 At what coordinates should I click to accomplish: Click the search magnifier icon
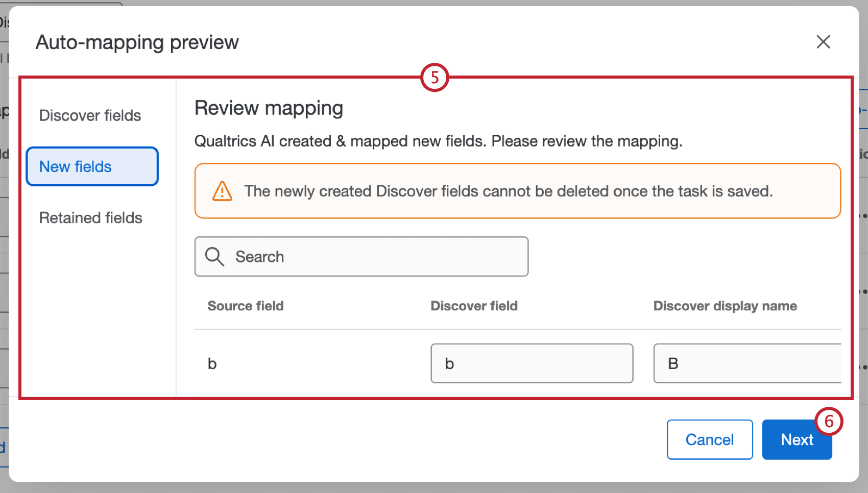214,257
